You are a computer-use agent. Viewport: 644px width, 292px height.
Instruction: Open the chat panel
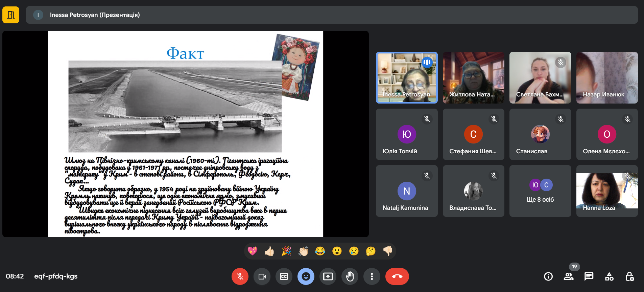coord(589,276)
